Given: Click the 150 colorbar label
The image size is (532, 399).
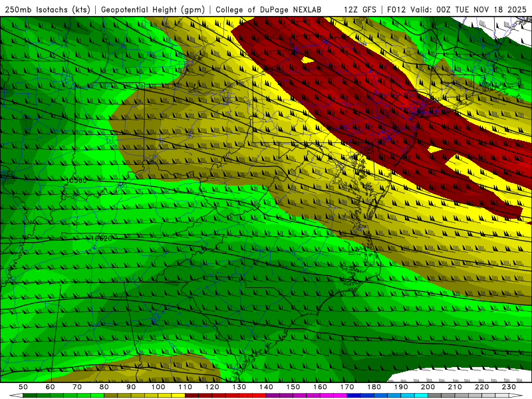Looking at the screenshot, I should click(293, 387).
